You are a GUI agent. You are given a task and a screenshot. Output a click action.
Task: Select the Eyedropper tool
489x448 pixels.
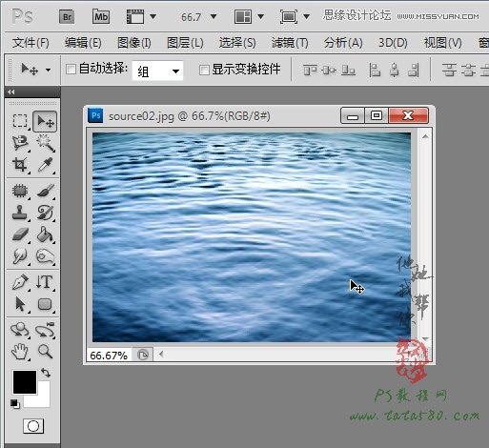pos(46,165)
